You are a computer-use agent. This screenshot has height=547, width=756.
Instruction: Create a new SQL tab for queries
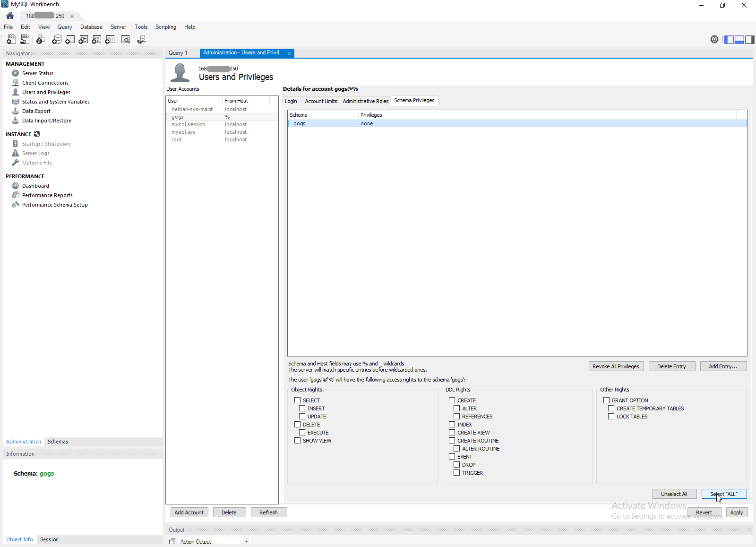[11, 40]
